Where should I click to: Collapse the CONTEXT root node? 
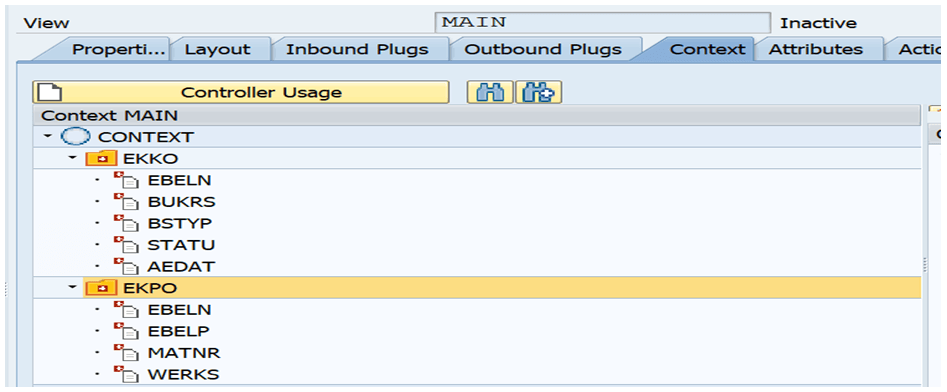(47, 137)
